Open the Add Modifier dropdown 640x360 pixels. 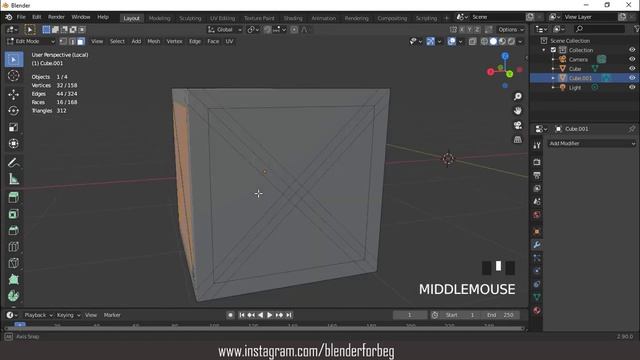(x=591, y=144)
